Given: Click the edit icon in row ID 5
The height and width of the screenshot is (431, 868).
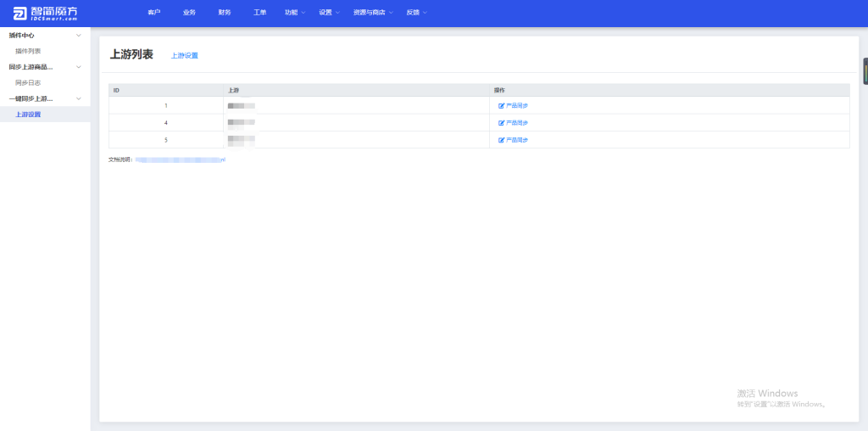Looking at the screenshot, I should [x=501, y=140].
